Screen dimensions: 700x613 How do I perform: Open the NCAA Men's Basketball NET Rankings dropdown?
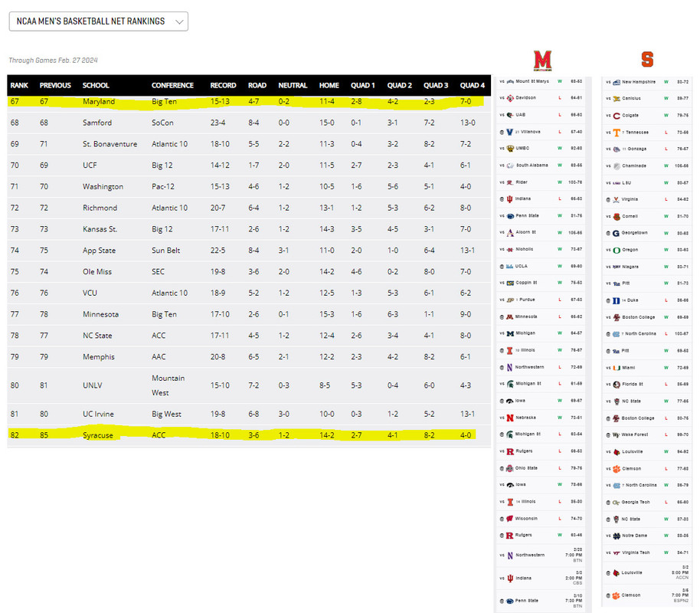pyautogui.click(x=98, y=21)
